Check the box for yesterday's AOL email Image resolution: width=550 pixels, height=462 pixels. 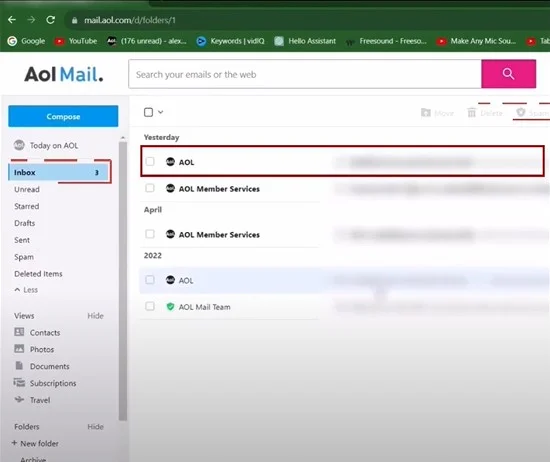150,161
